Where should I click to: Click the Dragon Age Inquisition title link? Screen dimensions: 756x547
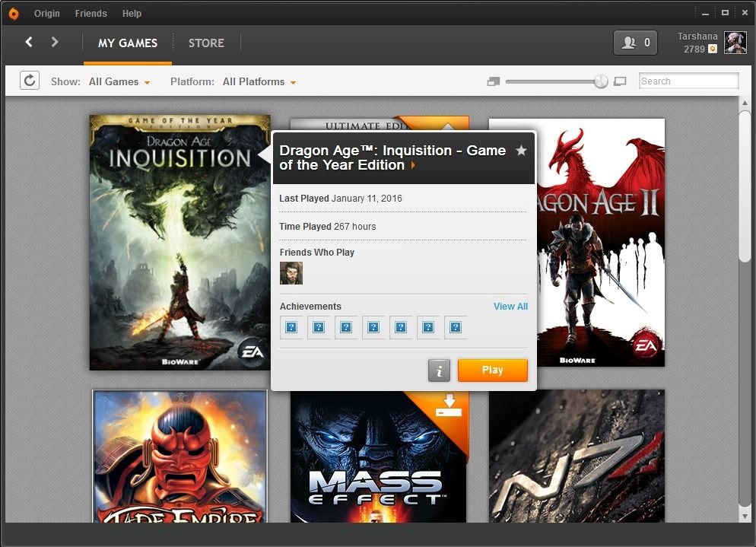[x=392, y=157]
